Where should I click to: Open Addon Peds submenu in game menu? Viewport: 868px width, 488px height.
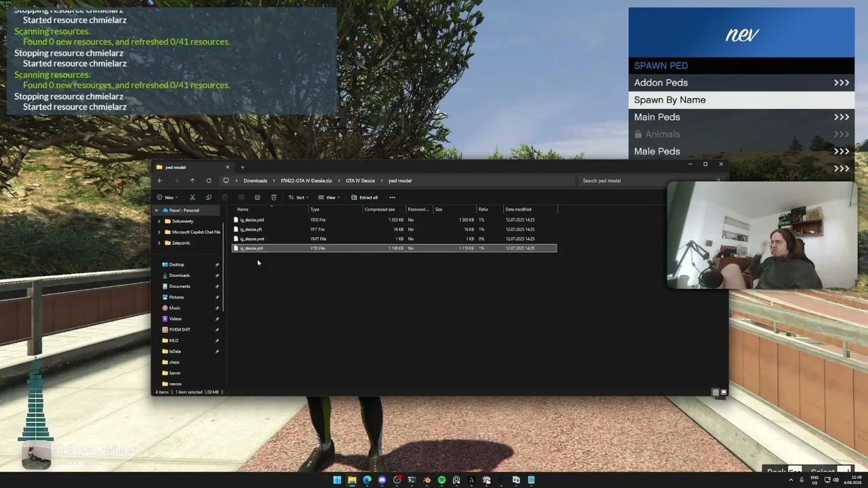(741, 83)
